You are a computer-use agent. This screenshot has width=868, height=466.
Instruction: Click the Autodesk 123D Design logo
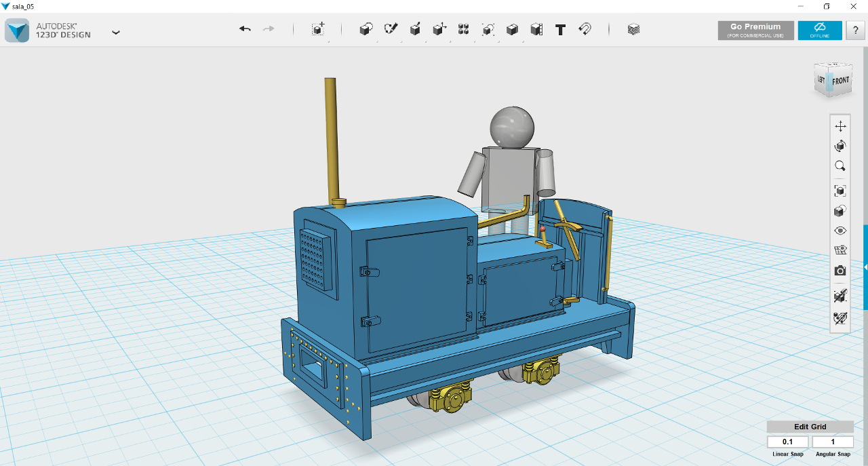click(x=17, y=31)
